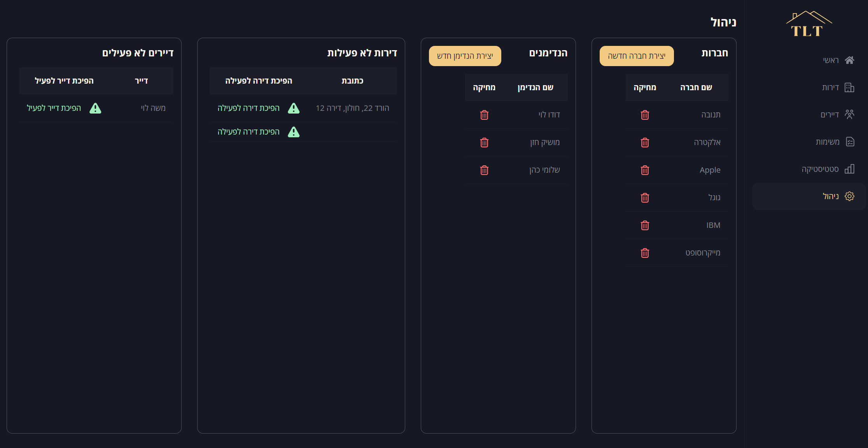This screenshot has height=448, width=868.
Task: Click the דיירים לא פעילים heading
Action: tap(138, 53)
